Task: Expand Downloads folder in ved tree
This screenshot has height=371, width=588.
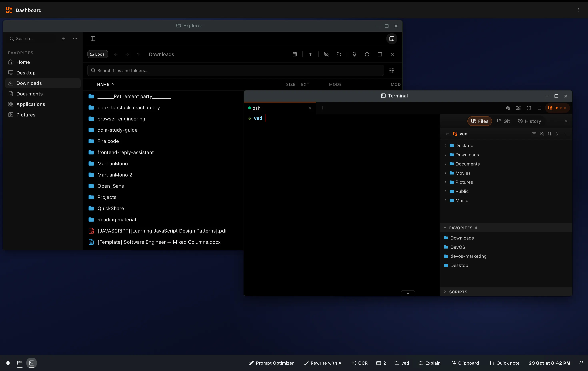Action: (445, 155)
